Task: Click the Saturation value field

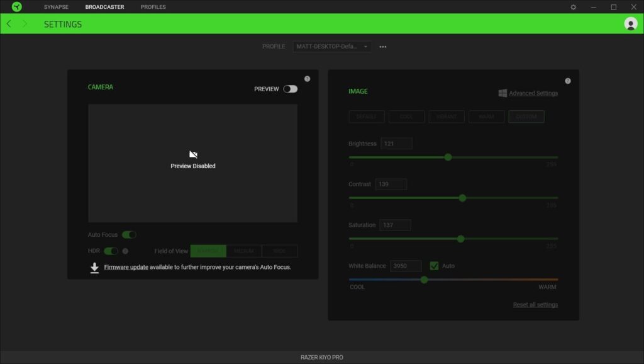Action: point(395,225)
